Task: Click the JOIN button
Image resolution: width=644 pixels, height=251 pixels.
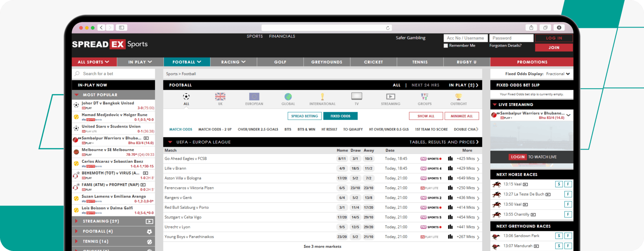Action: pyautogui.click(x=554, y=48)
